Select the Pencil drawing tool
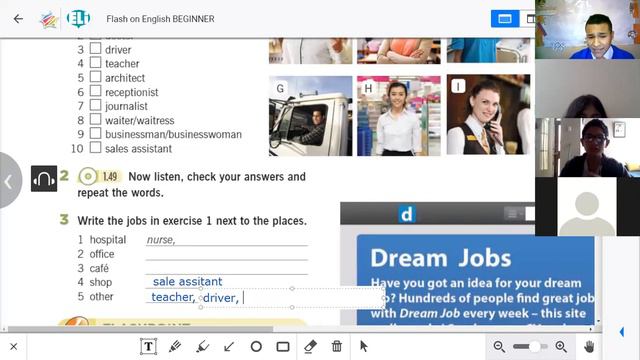Screen dimensions: 640x360 tap(175, 347)
